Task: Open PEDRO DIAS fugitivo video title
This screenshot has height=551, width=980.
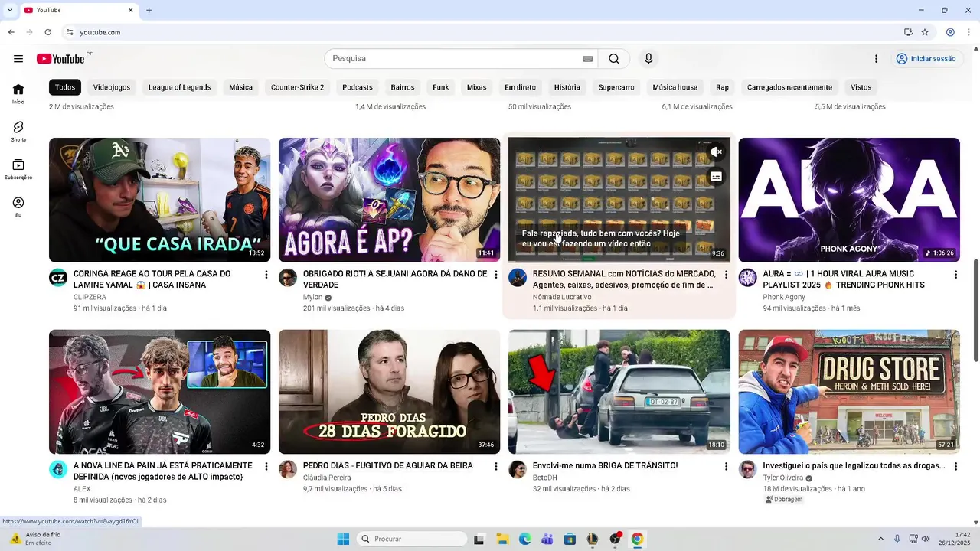Action: click(388, 465)
